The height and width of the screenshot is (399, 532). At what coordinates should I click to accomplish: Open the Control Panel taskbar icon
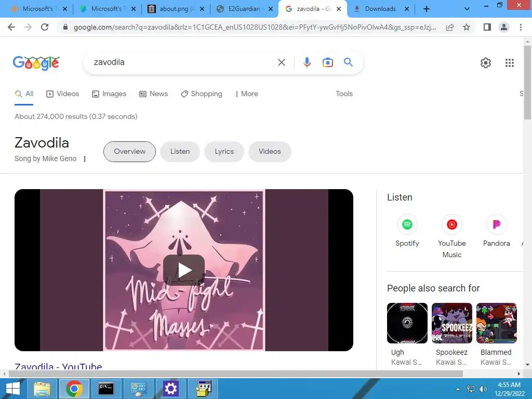pos(138,389)
